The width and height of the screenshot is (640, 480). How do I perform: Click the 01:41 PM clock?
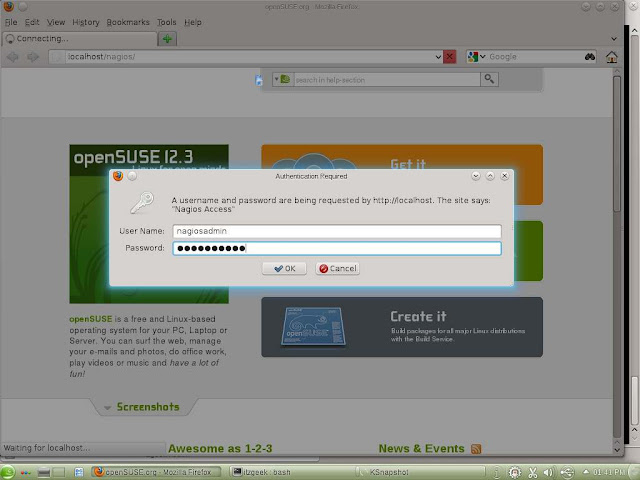[x=609, y=472]
